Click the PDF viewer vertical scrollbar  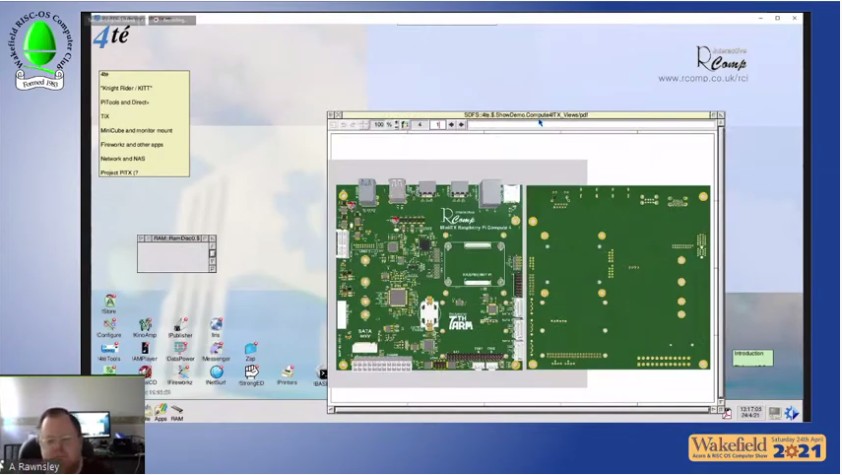click(x=721, y=262)
